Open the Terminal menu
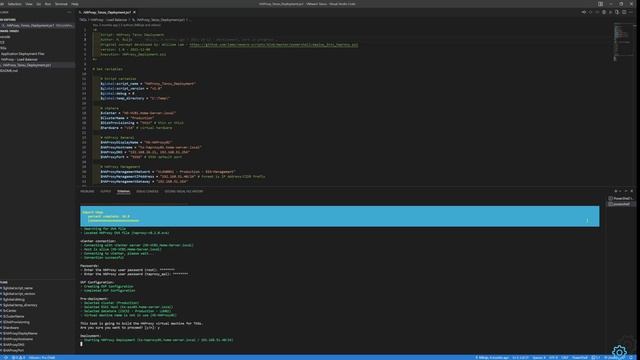The image size is (640, 360). (x=61, y=4)
